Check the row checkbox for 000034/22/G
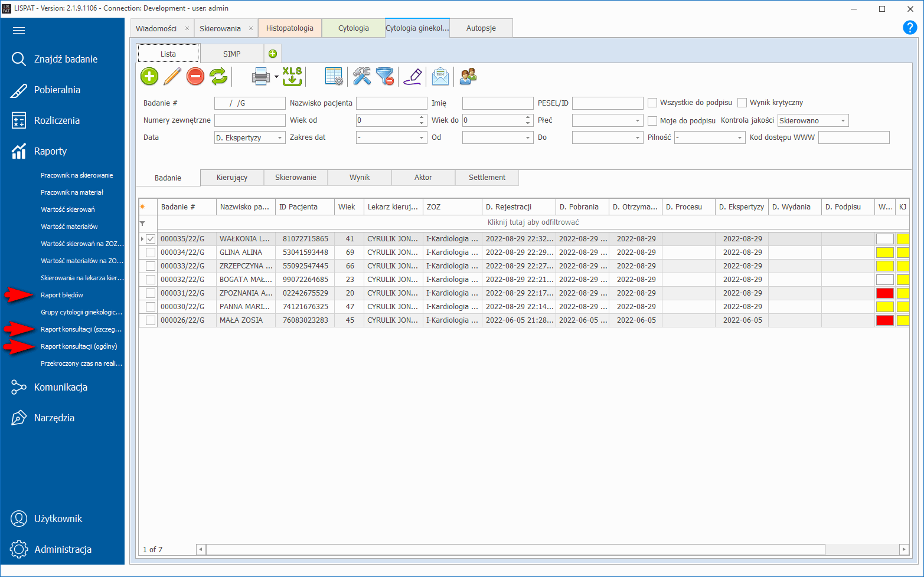The width and height of the screenshot is (924, 577). pyautogui.click(x=151, y=253)
